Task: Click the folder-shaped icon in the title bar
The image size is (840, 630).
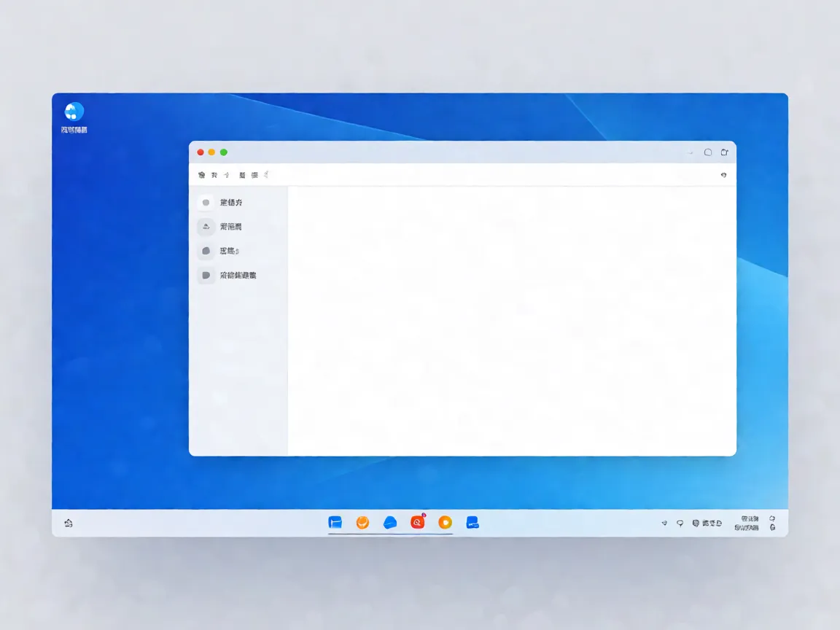Action: [x=724, y=152]
